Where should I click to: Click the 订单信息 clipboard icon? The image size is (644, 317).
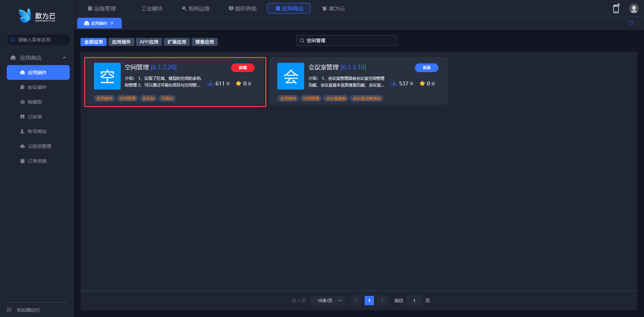(x=22, y=161)
